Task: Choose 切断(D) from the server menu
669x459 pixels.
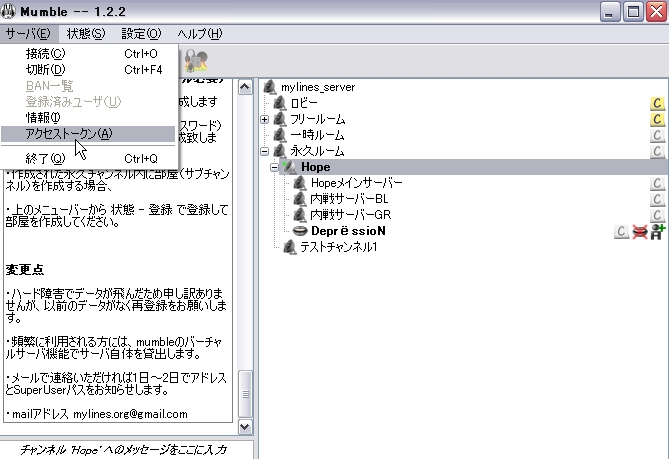Action: point(89,70)
